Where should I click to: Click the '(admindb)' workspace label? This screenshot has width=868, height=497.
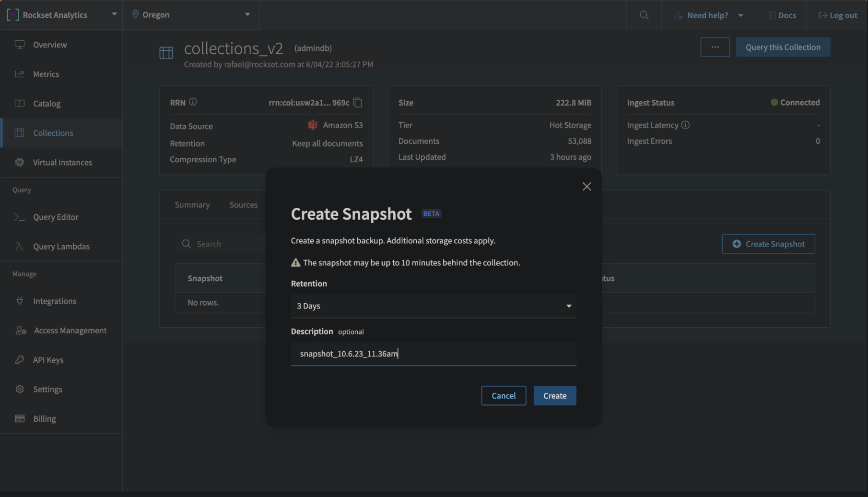(x=313, y=48)
